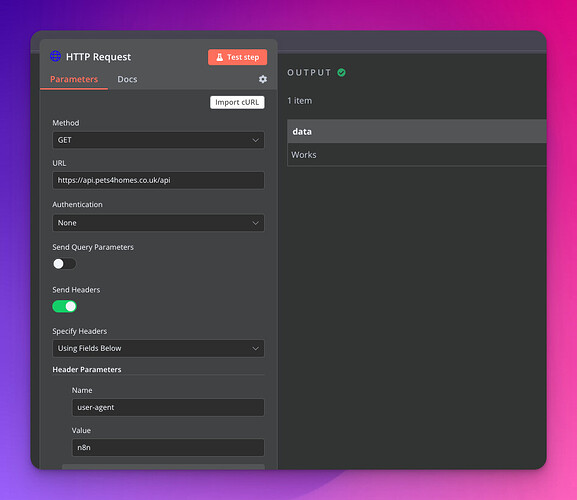Expand Specify Headers Using Fields Below
Screen dimensions: 577x500
pos(158,348)
